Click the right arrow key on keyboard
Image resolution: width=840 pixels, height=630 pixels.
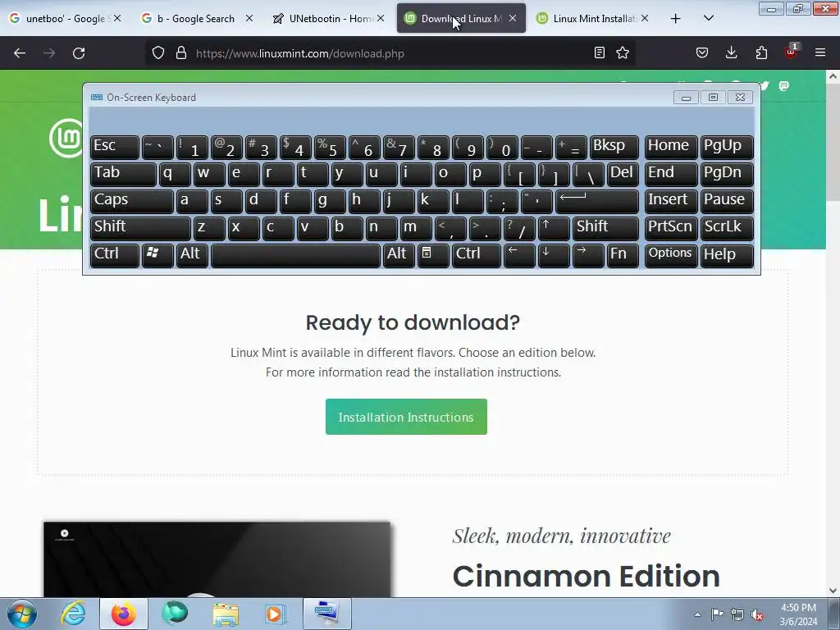pos(588,256)
